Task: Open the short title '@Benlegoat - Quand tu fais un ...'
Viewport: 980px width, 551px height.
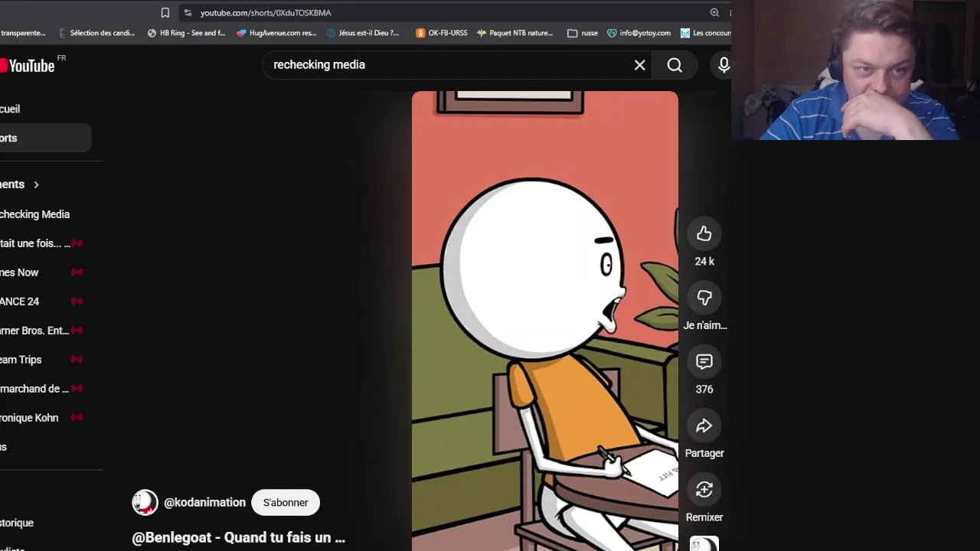Action: coord(239,538)
